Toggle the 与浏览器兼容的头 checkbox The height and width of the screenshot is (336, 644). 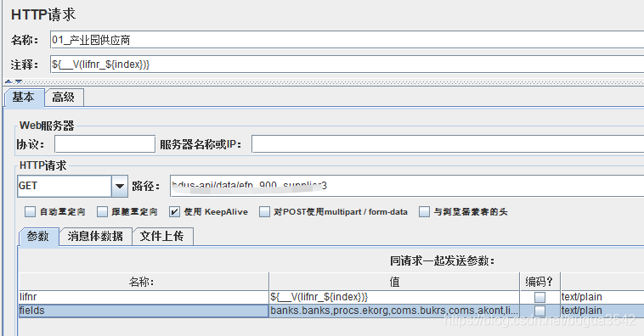click(424, 211)
